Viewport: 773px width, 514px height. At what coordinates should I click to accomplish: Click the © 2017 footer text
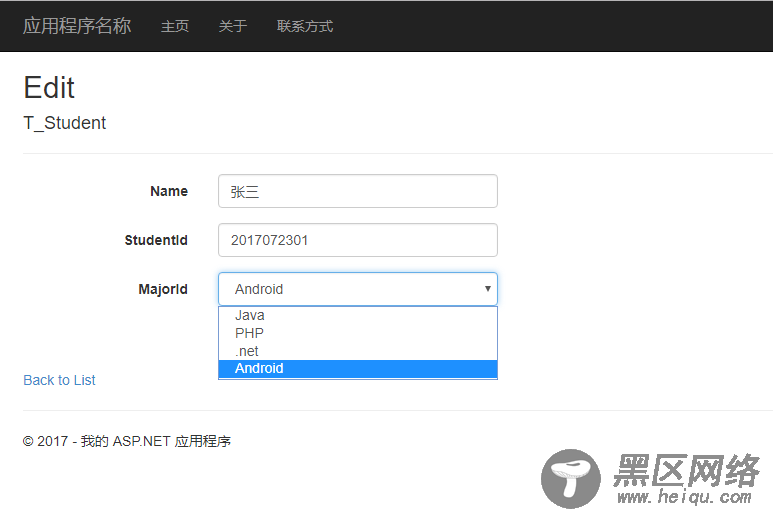coord(127,441)
